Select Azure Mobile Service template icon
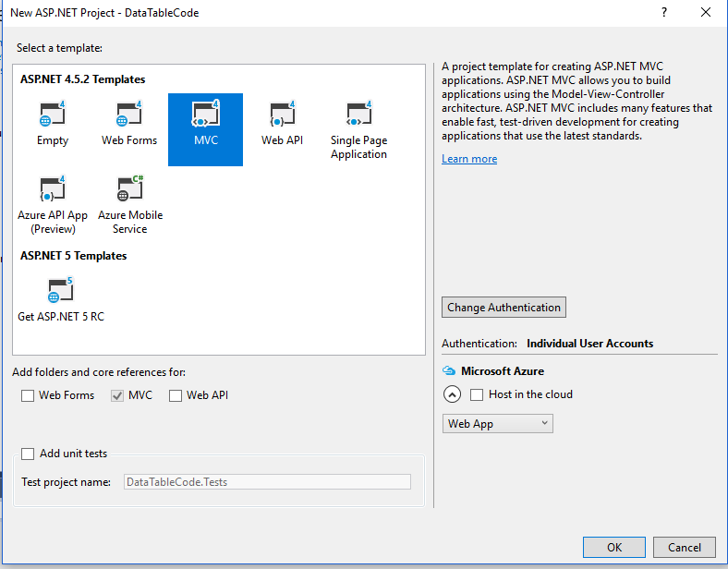 130,189
